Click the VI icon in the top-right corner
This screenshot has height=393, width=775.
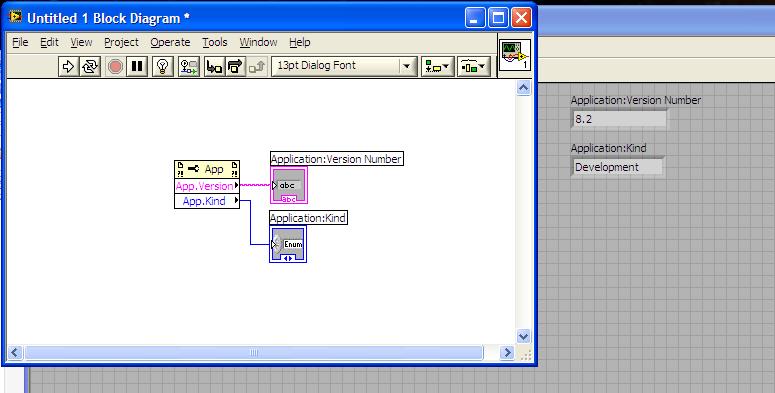coord(515,55)
